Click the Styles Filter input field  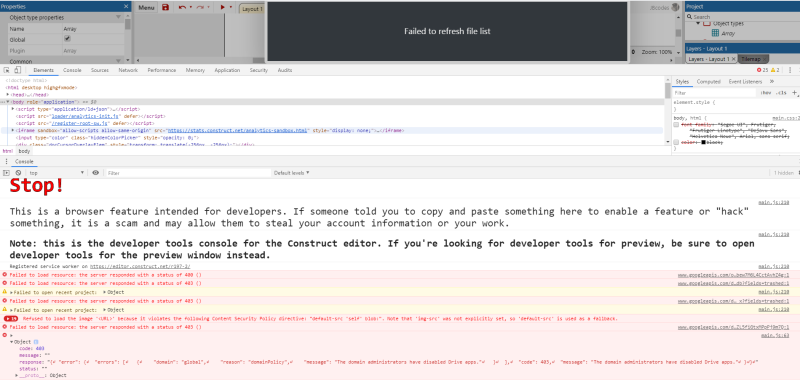click(714, 93)
